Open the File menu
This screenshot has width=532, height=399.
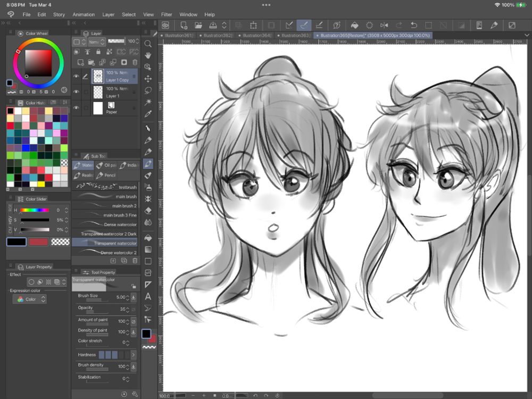tap(27, 14)
